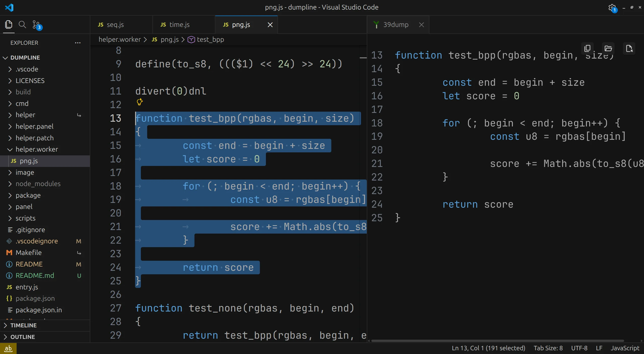644x354 pixels.
Task: Click the lightbulb code action icon
Action: [x=140, y=102]
